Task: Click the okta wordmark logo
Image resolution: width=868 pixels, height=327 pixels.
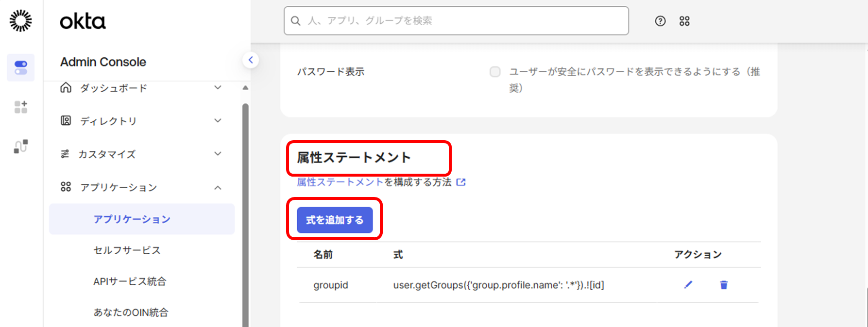Action: pyautogui.click(x=83, y=21)
